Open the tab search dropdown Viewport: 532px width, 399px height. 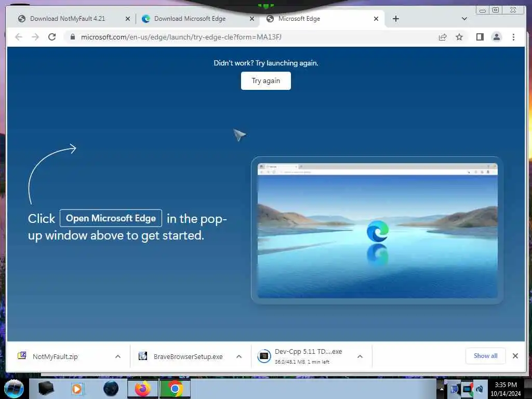click(464, 19)
